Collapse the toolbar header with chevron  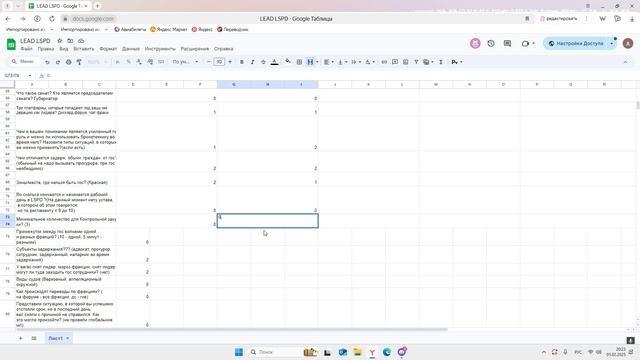tap(625, 62)
